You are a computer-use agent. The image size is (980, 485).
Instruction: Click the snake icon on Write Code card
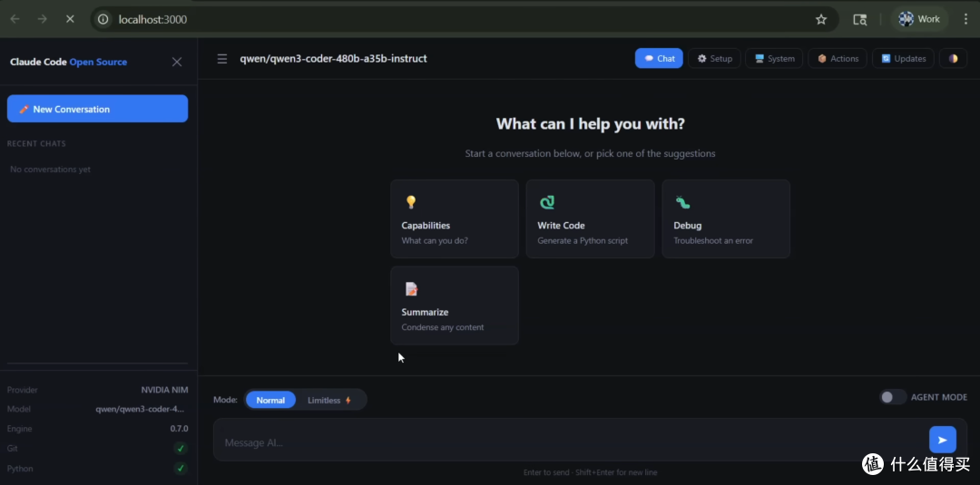pos(547,201)
